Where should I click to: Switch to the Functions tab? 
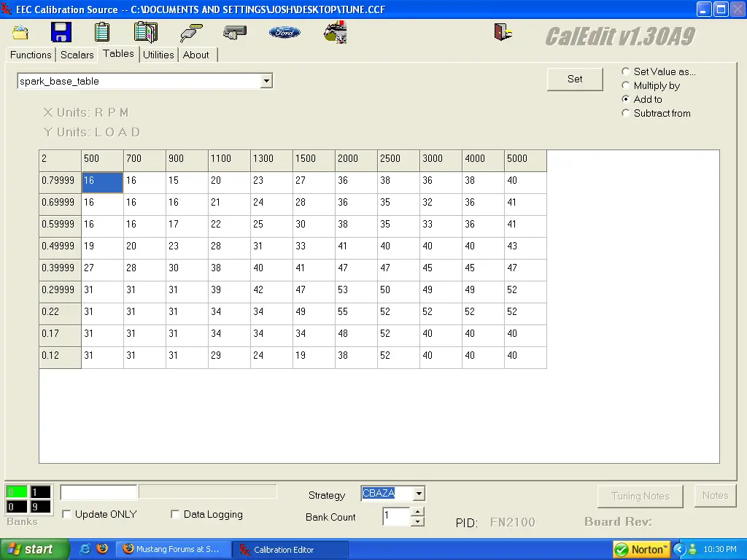click(31, 55)
